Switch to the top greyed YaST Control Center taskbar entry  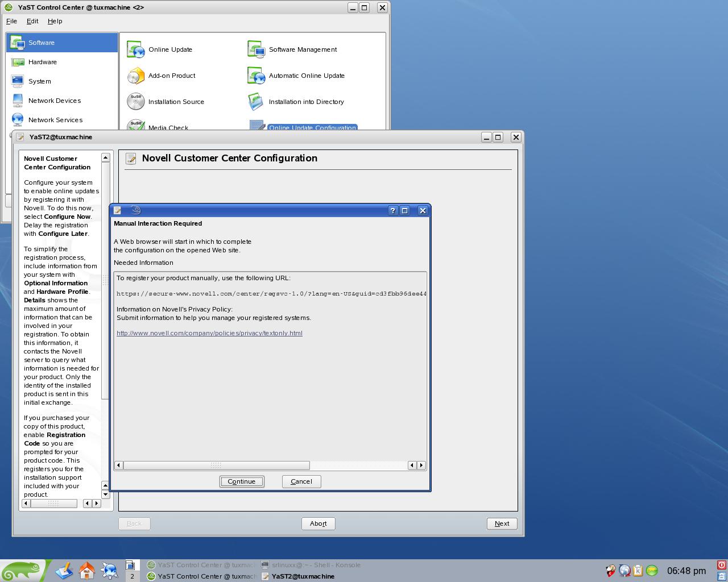click(x=201, y=565)
